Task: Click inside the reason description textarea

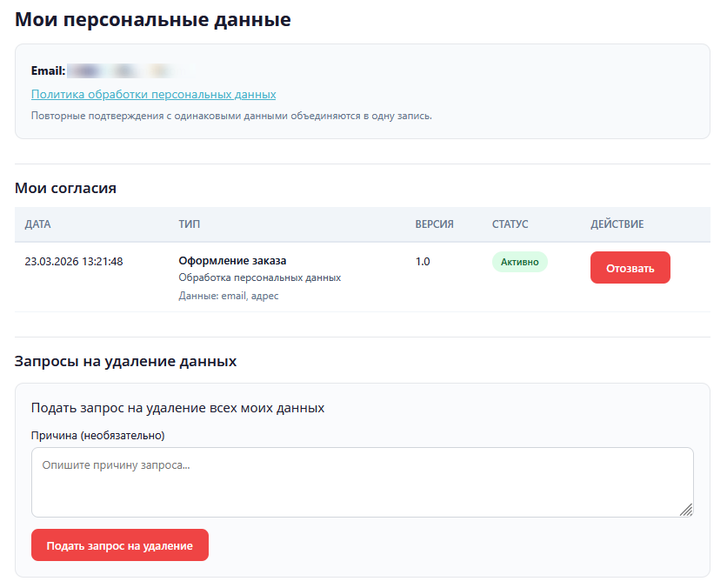Action: pyautogui.click(x=361, y=481)
